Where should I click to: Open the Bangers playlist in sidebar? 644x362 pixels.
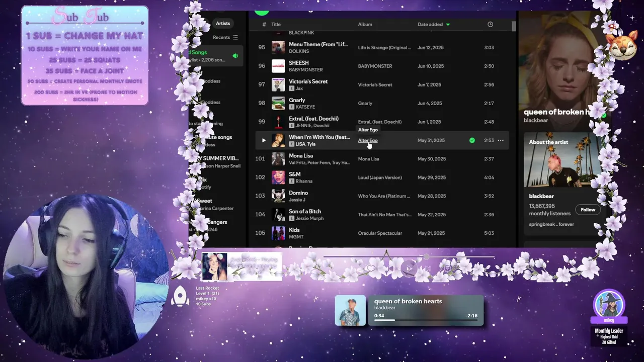pyautogui.click(x=216, y=225)
